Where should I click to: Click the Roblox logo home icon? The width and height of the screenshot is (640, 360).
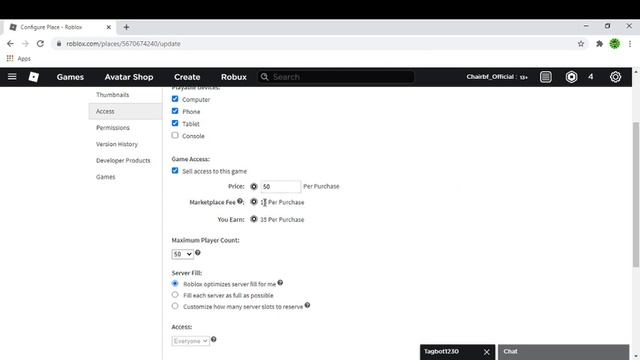pyautogui.click(x=33, y=77)
